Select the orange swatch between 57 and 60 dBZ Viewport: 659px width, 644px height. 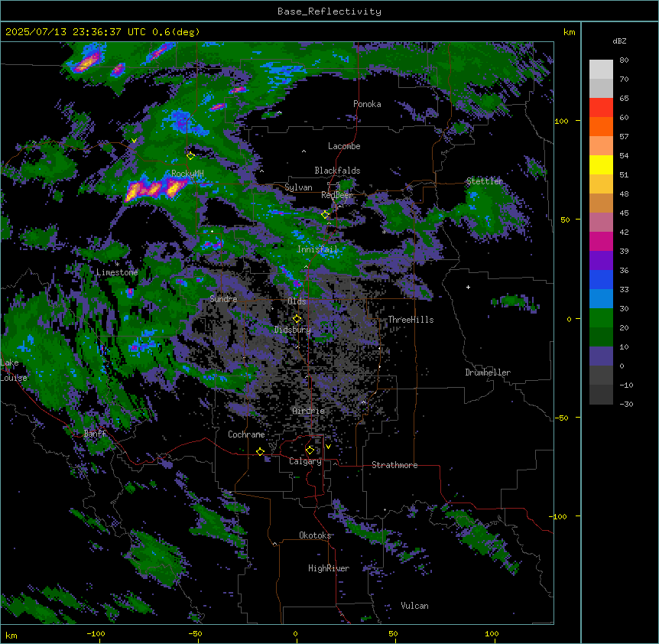click(601, 126)
